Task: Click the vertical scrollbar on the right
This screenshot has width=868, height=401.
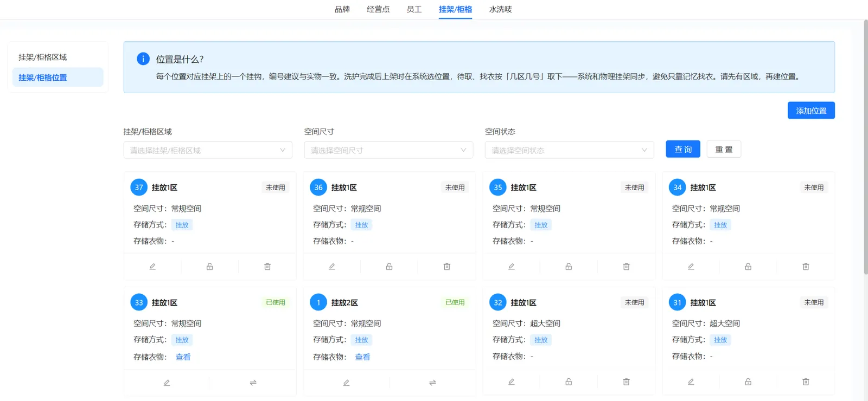Action: [865, 146]
